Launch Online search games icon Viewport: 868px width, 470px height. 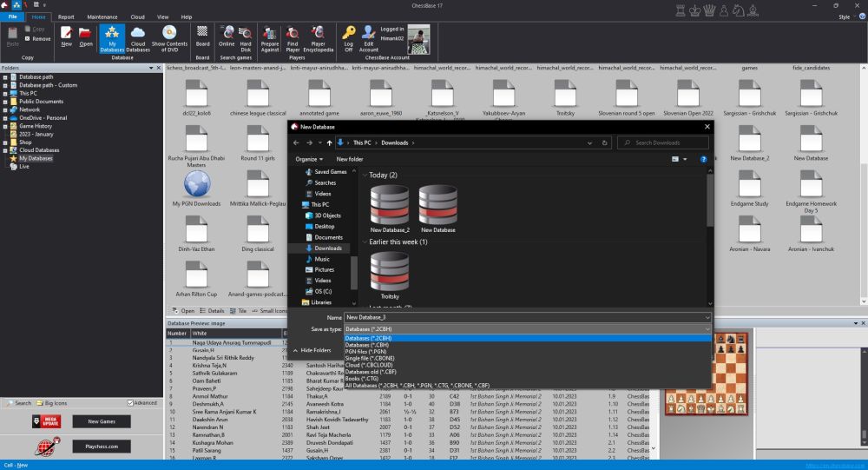click(x=227, y=37)
